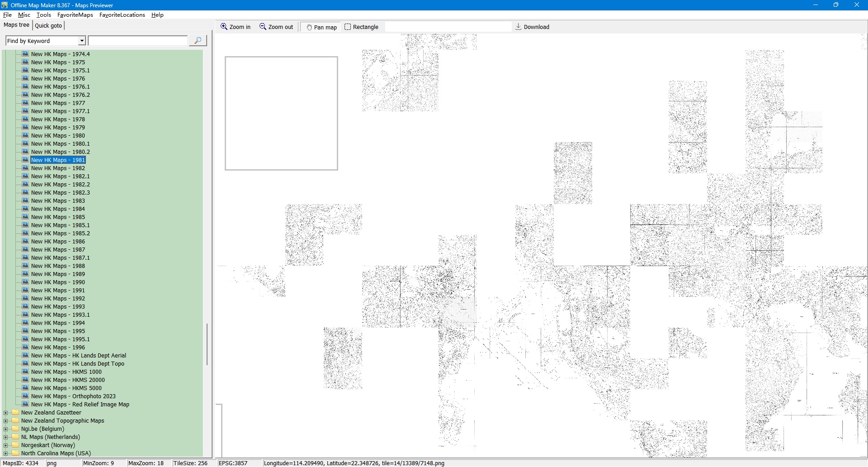Click the map icon next to HKMS 20000

coord(25,380)
